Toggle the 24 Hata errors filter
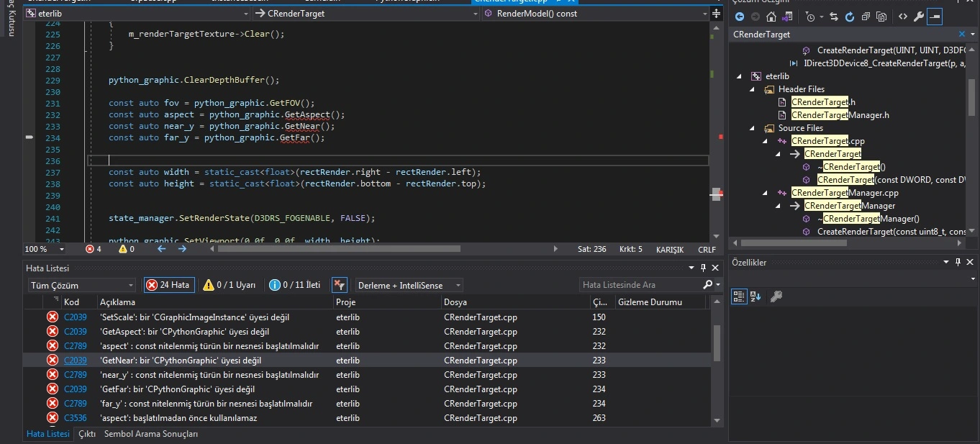Viewport: 980px width, 444px height. (169, 285)
